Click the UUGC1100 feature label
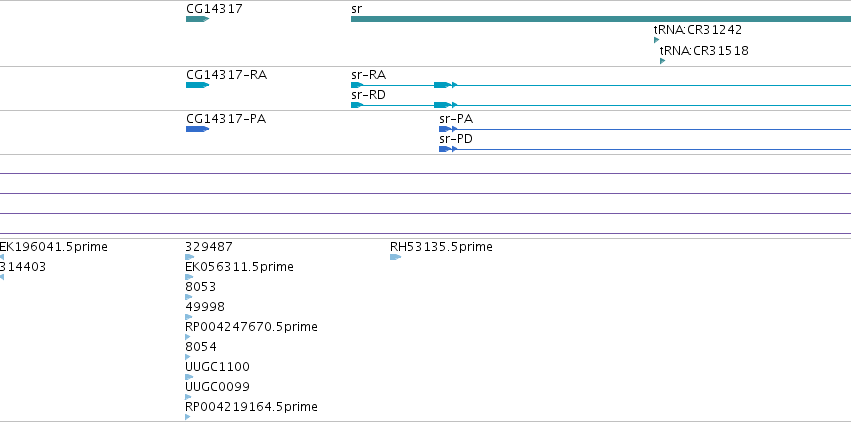Viewport: 851px width, 422px height. (217, 367)
